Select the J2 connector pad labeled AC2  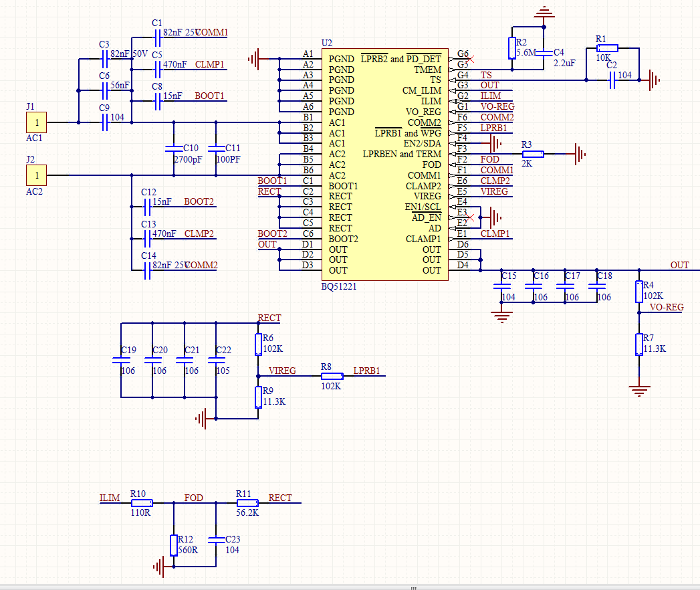pyautogui.click(x=36, y=175)
